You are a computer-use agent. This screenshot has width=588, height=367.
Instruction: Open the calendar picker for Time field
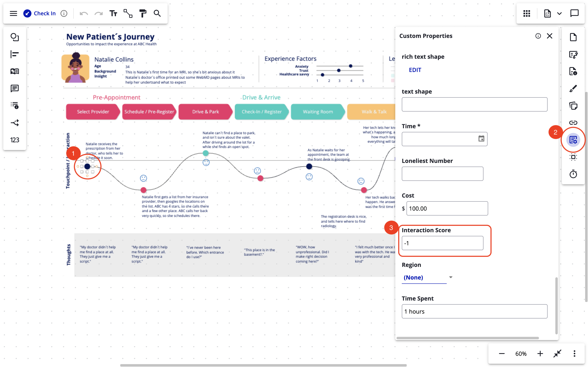click(481, 139)
